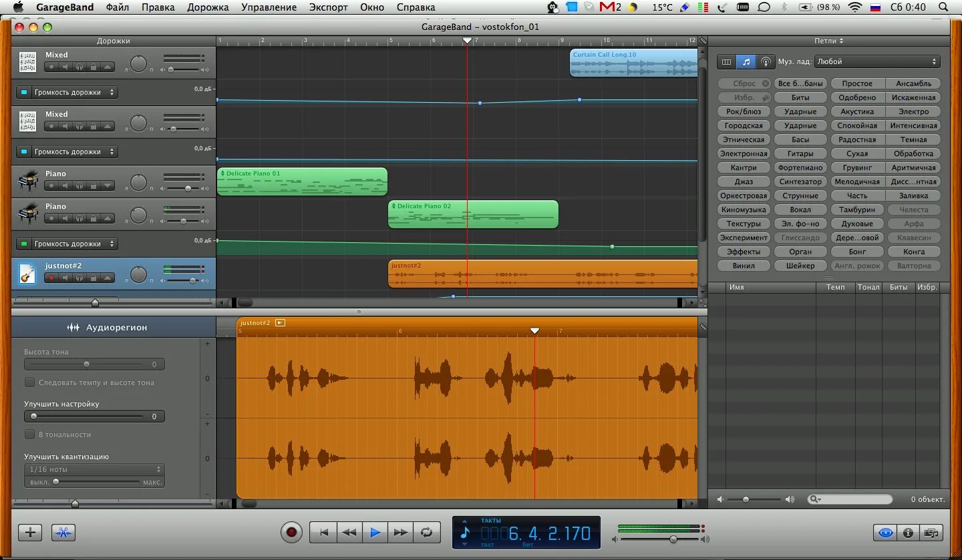Select the Cycle/loop playback icon
This screenshot has height=560, width=962.
428,532
